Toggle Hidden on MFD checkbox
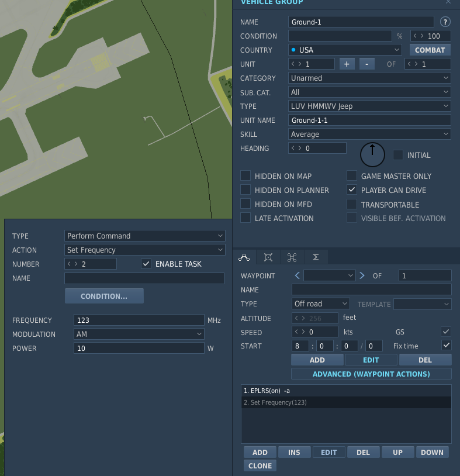The image size is (460, 476). point(245,203)
